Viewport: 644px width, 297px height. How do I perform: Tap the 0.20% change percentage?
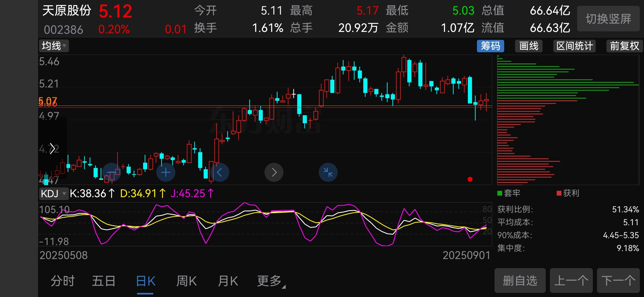pos(114,29)
